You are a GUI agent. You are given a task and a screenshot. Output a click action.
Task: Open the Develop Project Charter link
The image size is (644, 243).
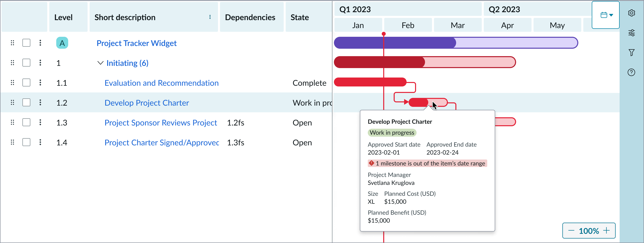pos(147,102)
